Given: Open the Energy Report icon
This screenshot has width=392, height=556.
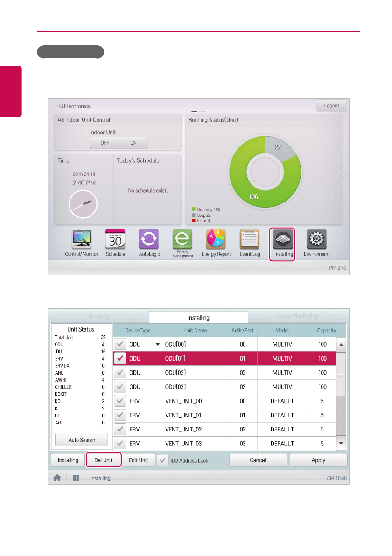Looking at the screenshot, I should pyautogui.click(x=216, y=240).
